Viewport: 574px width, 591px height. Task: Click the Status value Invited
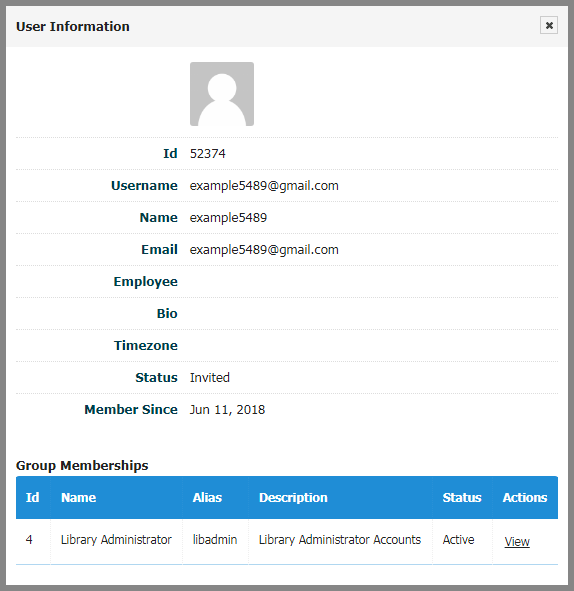click(210, 378)
